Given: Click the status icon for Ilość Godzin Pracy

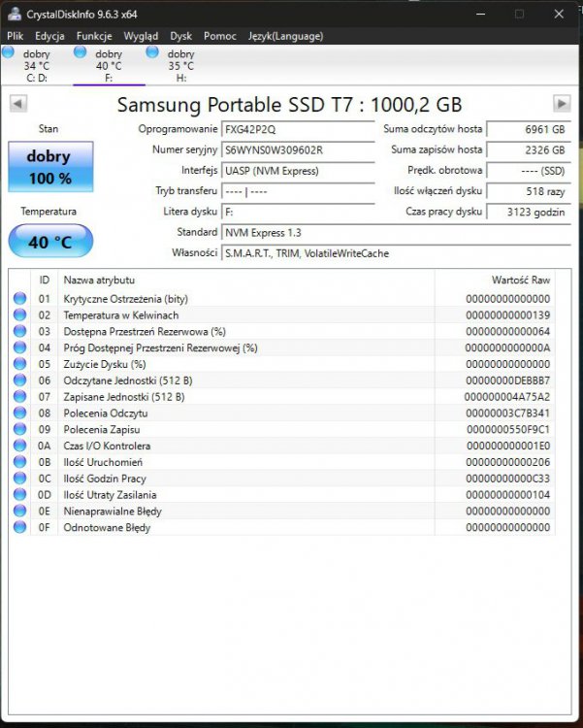Looking at the screenshot, I should [19, 479].
